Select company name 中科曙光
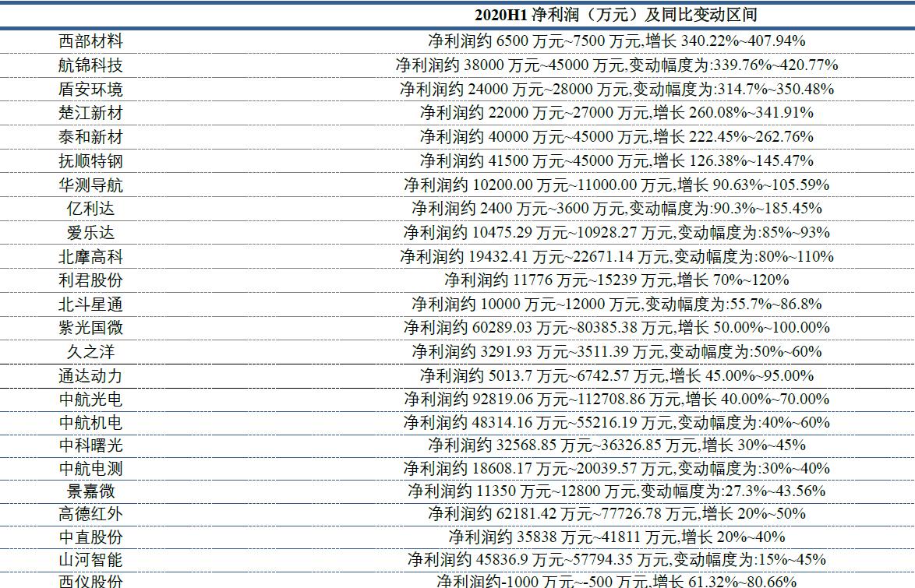The height and width of the screenshot is (588, 915). tap(90, 445)
